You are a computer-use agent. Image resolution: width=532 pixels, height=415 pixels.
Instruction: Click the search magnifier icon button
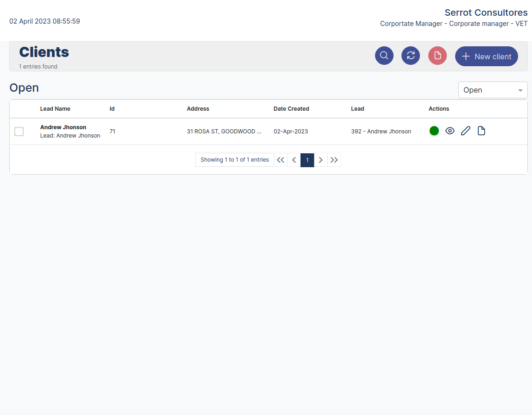(384, 56)
